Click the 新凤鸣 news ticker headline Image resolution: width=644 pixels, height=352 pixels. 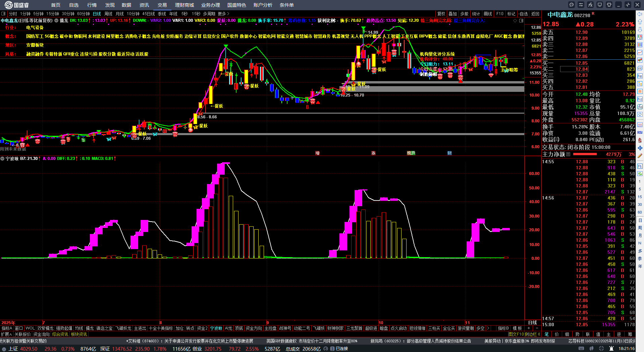coord(421,341)
